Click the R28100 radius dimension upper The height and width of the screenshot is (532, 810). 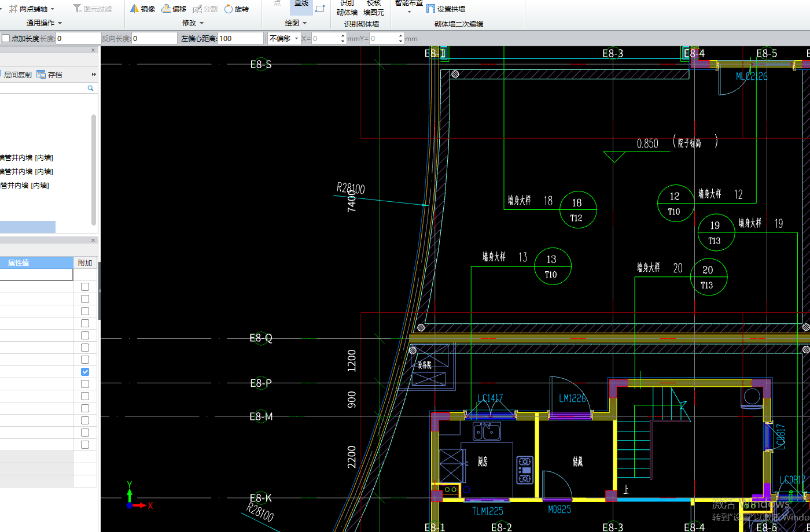coord(351,189)
